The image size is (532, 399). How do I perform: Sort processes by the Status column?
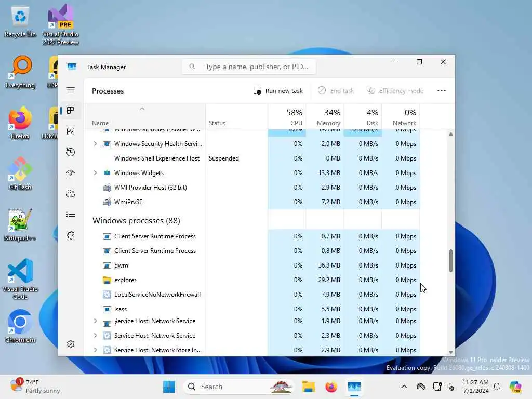[x=236, y=116]
